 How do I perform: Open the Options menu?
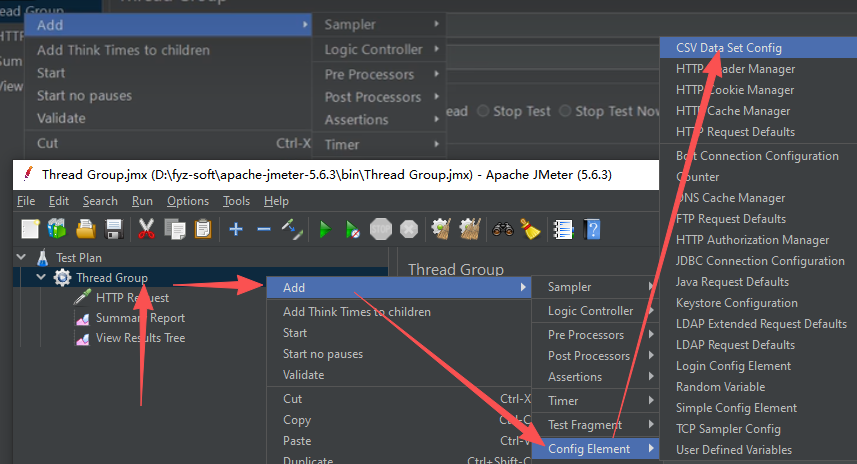pyautogui.click(x=188, y=201)
